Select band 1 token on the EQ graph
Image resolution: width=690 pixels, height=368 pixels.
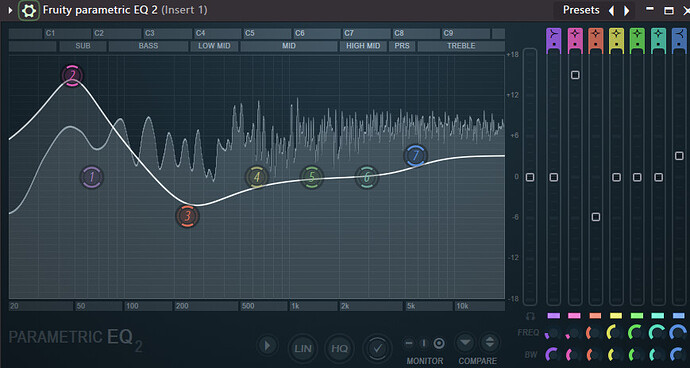(92, 177)
